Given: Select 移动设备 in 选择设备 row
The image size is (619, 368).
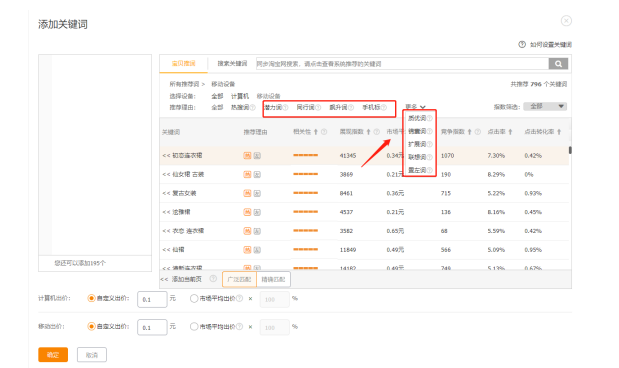Looking at the screenshot, I should pyautogui.click(x=268, y=96).
